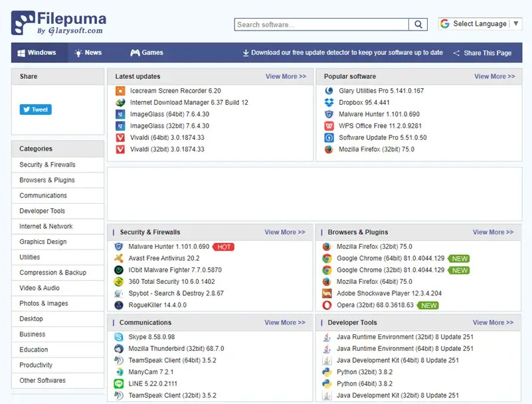Open the Select Language dropdown

point(480,24)
